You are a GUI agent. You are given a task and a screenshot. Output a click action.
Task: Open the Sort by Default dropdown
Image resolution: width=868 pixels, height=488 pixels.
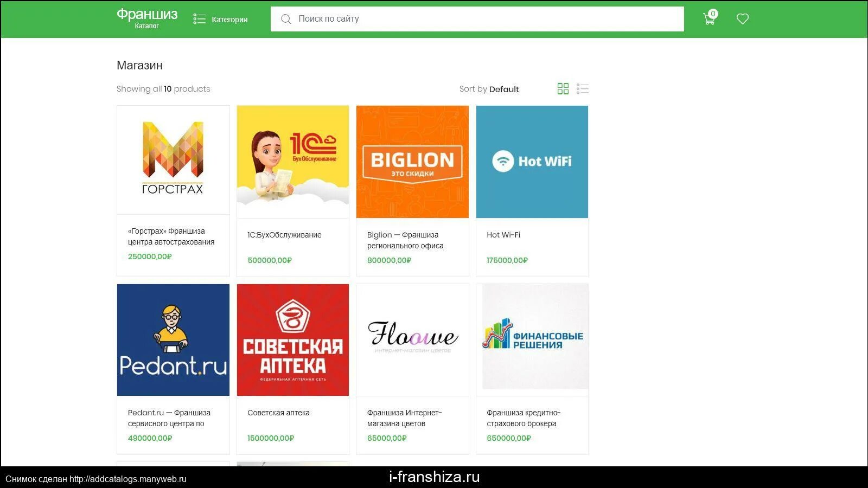click(489, 89)
